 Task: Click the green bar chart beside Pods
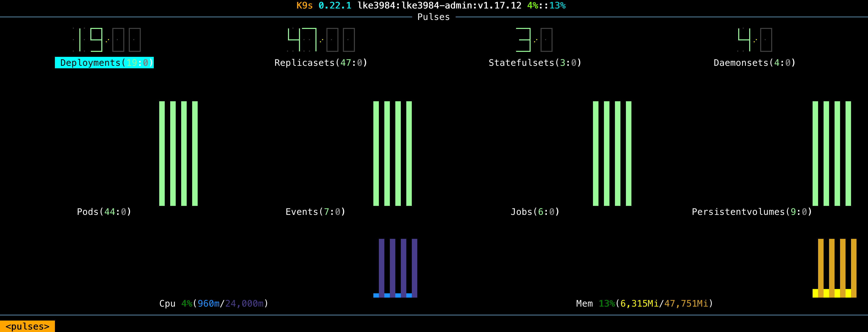point(178,153)
